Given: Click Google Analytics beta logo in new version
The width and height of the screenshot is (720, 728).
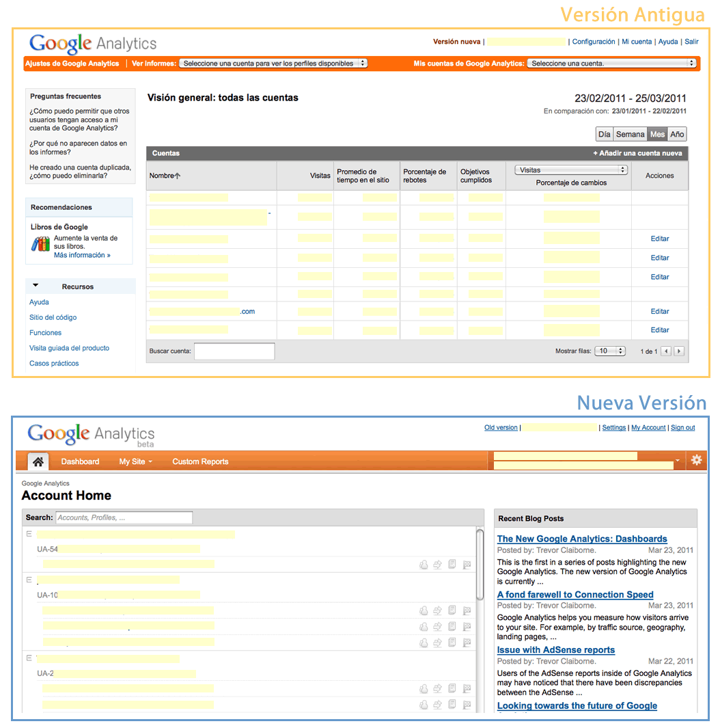Looking at the screenshot, I should tap(91, 435).
